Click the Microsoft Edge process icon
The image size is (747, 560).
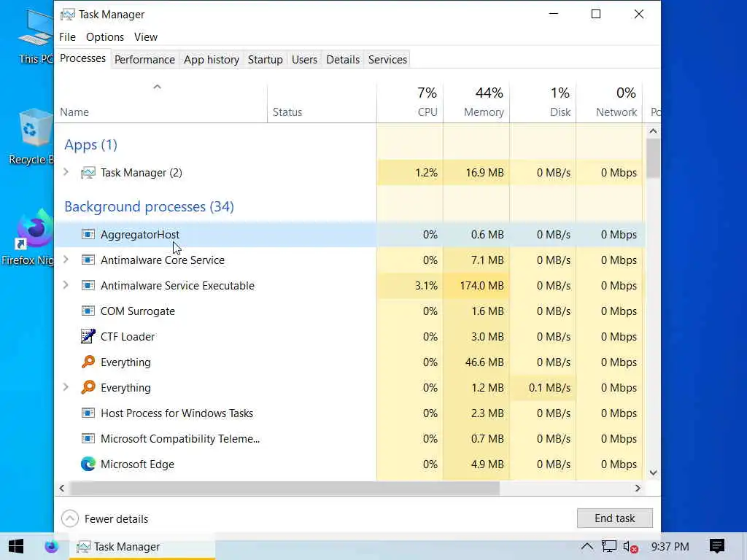(x=88, y=464)
